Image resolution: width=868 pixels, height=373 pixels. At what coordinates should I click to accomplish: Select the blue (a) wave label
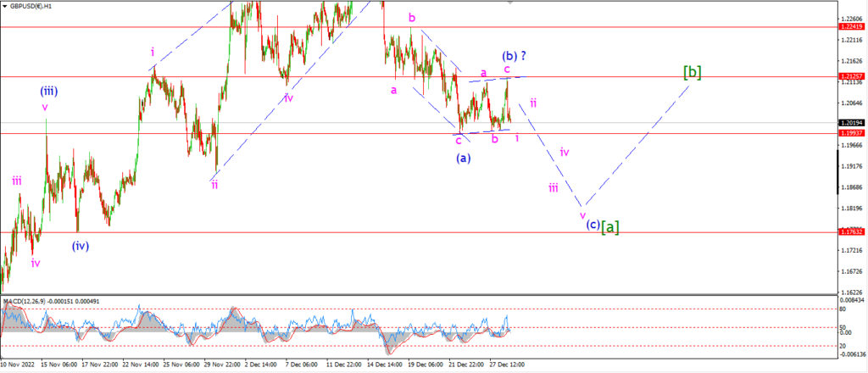pyautogui.click(x=464, y=159)
